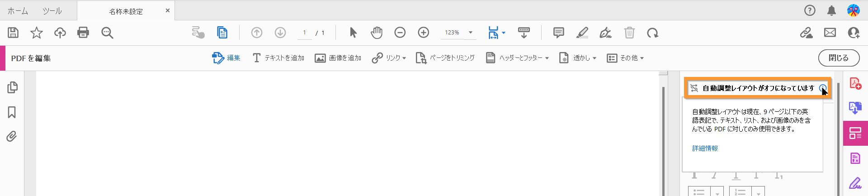Viewport: 868px width, 196px height.
Task: Open bullet list style dropdown arrow
Action: point(717,192)
